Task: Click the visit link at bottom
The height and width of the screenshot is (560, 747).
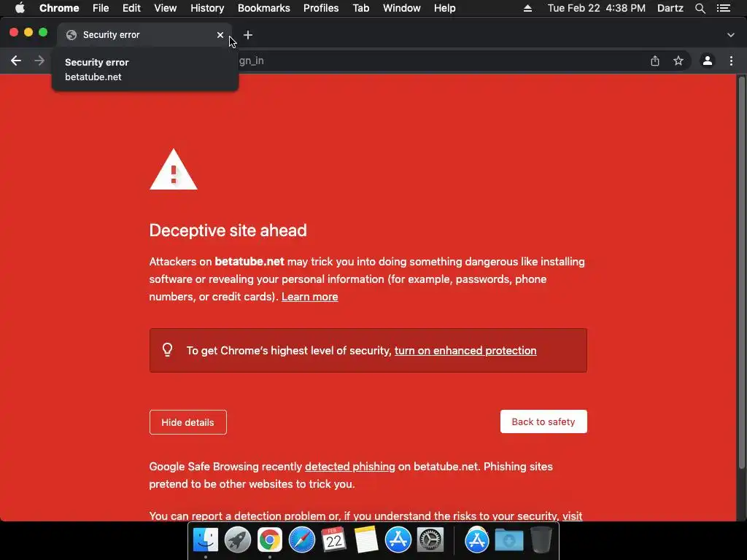Action: click(x=572, y=516)
